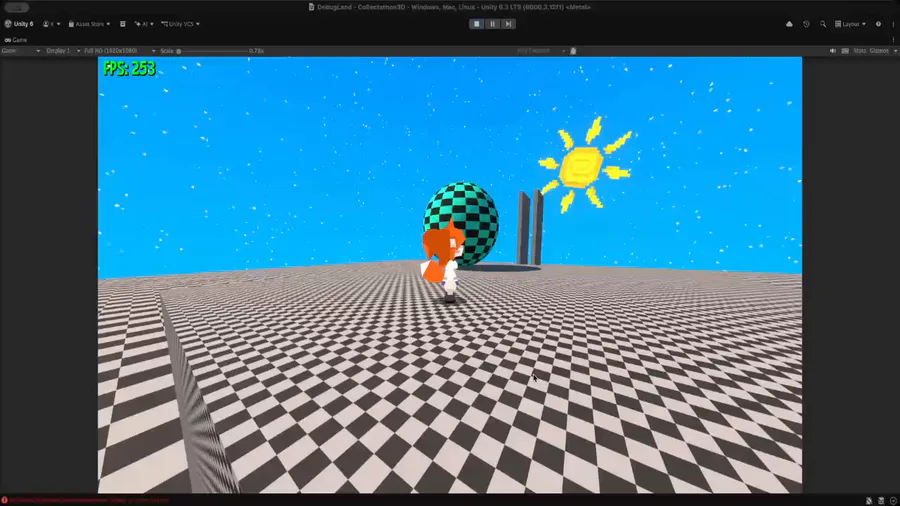The width and height of the screenshot is (900, 506).
Task: Open the Package Manager icon
Action: click(x=123, y=24)
